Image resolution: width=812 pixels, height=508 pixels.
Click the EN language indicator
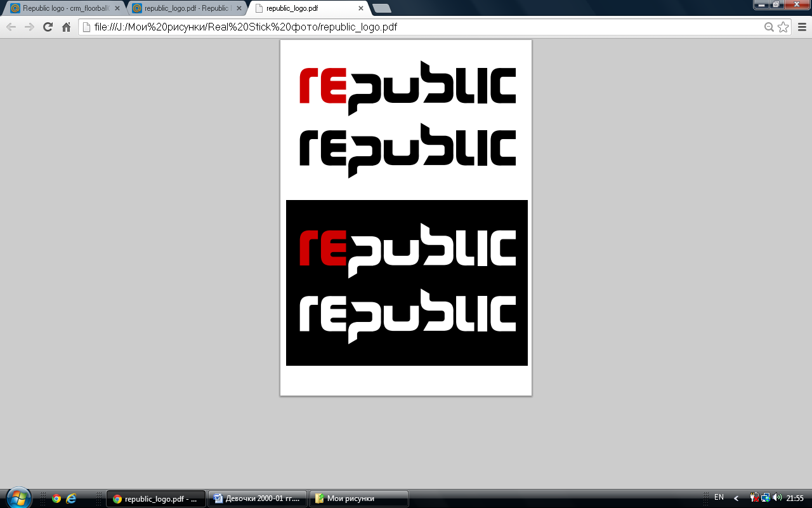click(719, 498)
